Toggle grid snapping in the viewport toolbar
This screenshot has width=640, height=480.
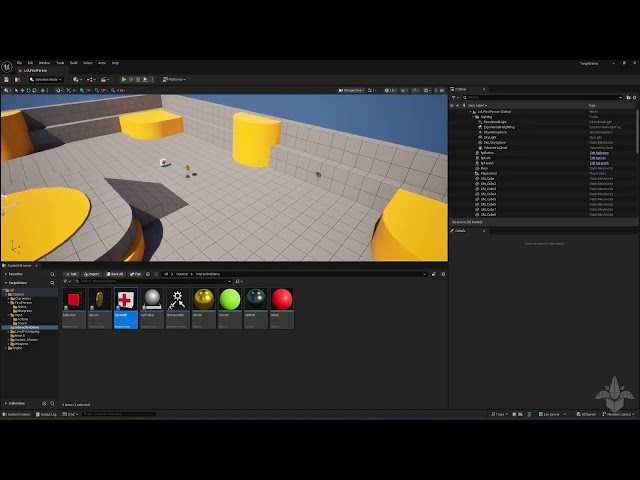pos(82,90)
